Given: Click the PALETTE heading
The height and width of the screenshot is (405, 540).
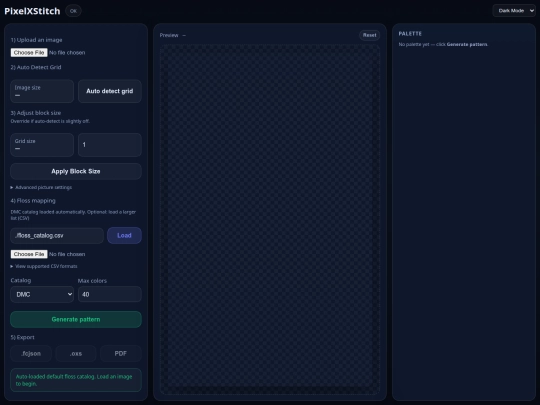Looking at the screenshot, I should [x=410, y=34].
